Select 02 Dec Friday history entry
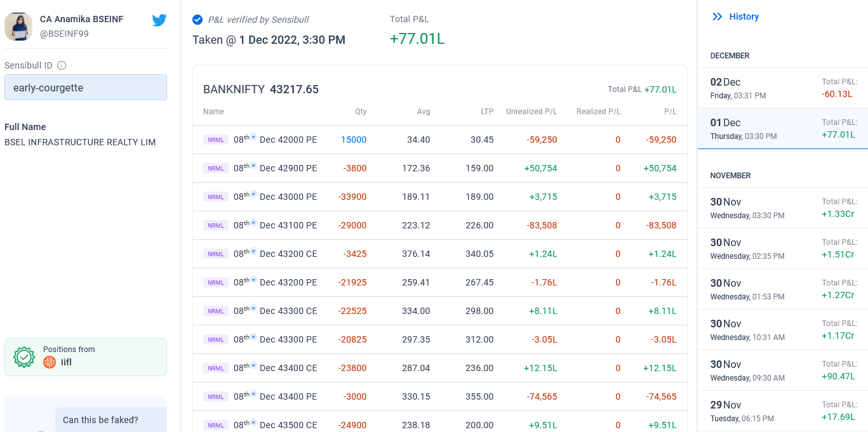868x432 pixels. (782, 88)
